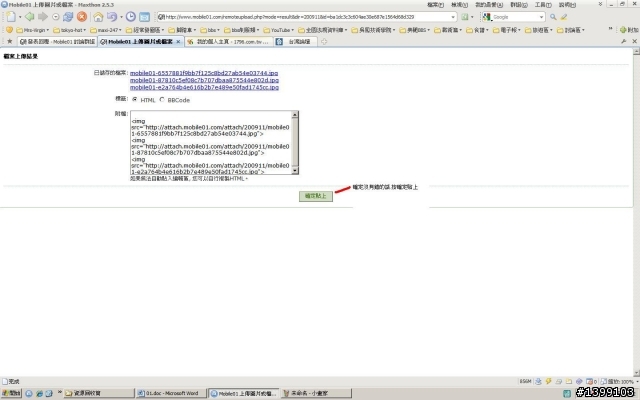Click the new tab page icon
Screen dimensions: 640x400
[x=11, y=17]
